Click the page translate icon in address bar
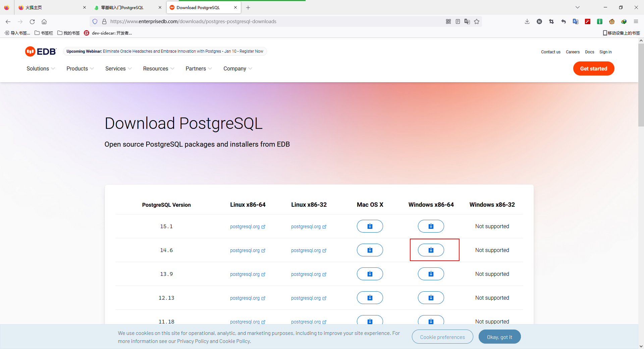644x349 pixels. click(467, 21)
